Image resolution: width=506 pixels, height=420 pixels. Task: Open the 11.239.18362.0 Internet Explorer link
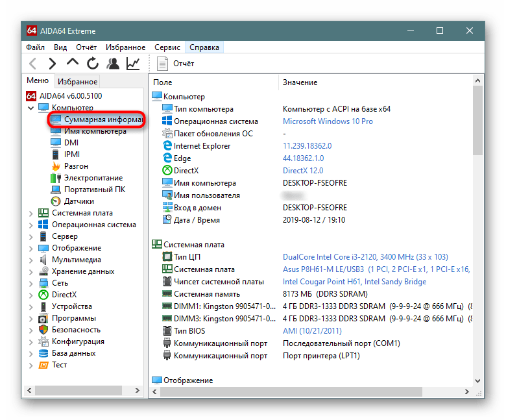pos(307,146)
